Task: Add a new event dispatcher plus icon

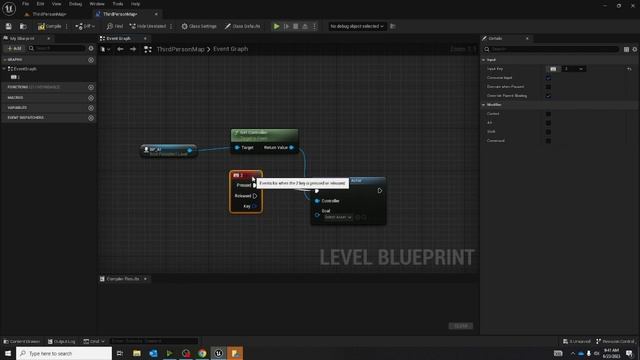Action: (x=91, y=118)
